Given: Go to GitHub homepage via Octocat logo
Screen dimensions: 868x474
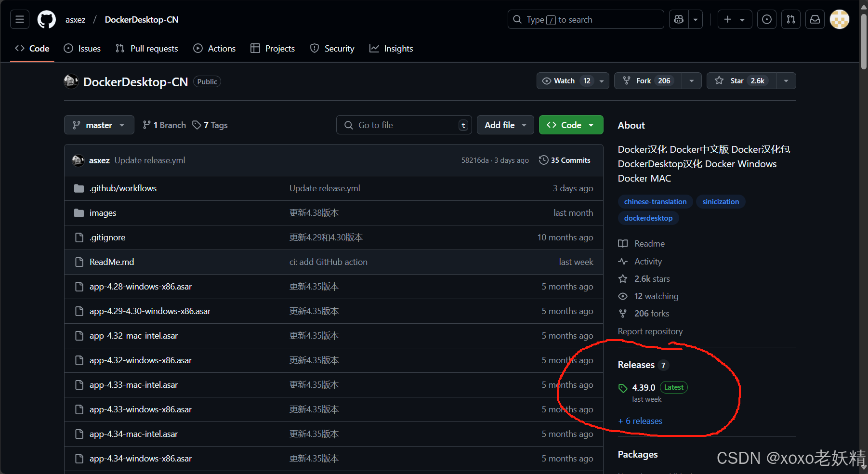Looking at the screenshot, I should click(47, 19).
